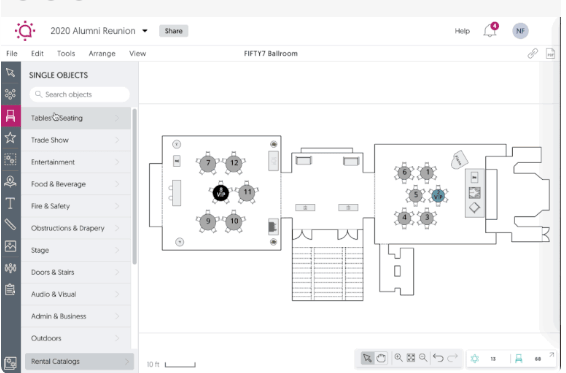Open the Tools menu
This screenshot has width=566, height=373.
click(66, 53)
